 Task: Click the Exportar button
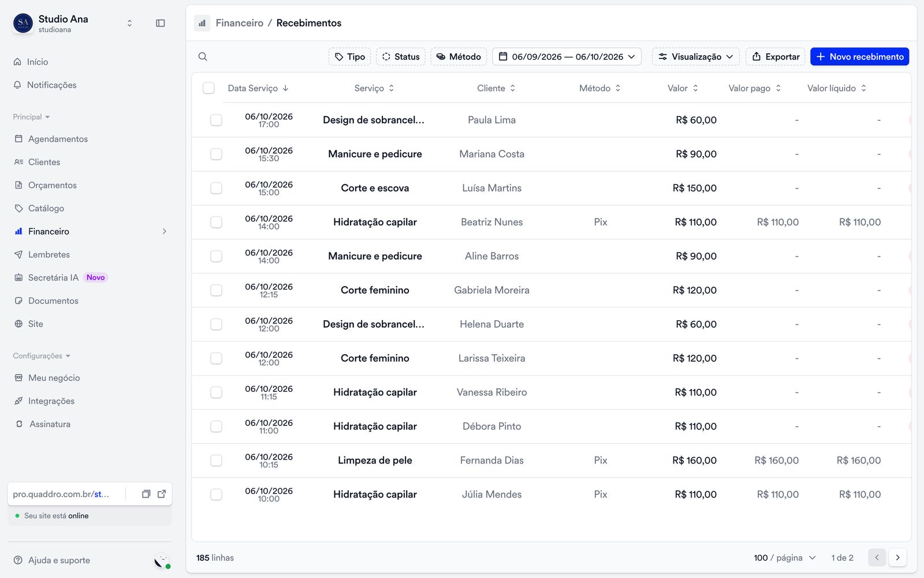coord(776,57)
